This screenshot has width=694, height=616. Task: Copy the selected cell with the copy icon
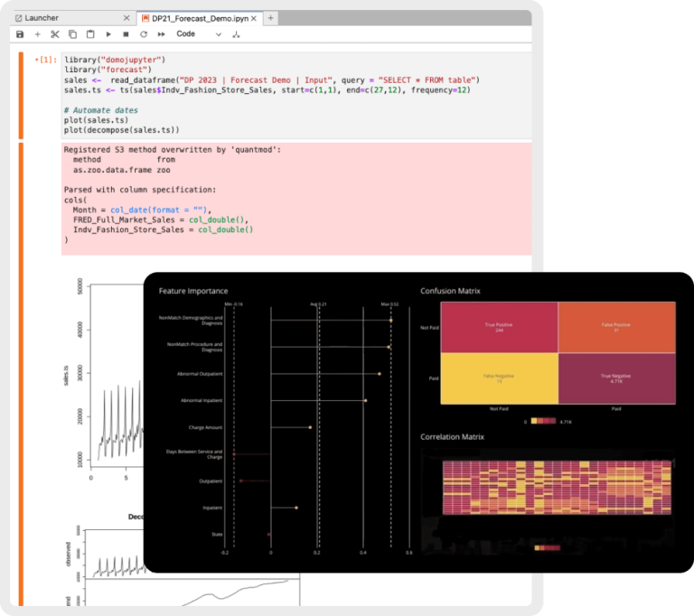72,34
